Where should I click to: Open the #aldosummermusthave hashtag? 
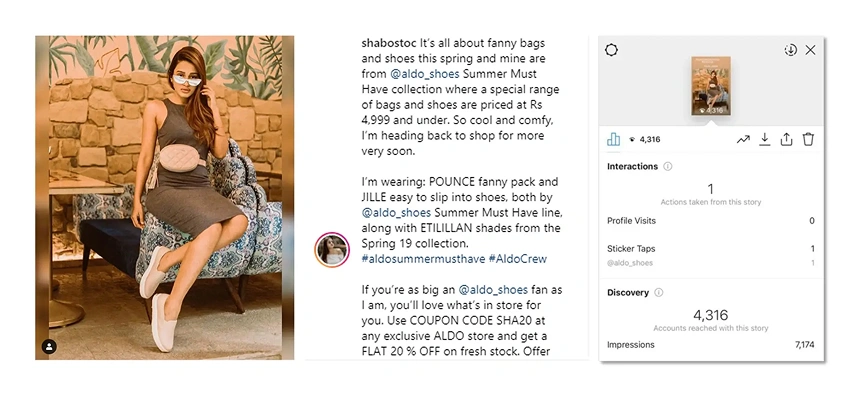click(x=421, y=259)
